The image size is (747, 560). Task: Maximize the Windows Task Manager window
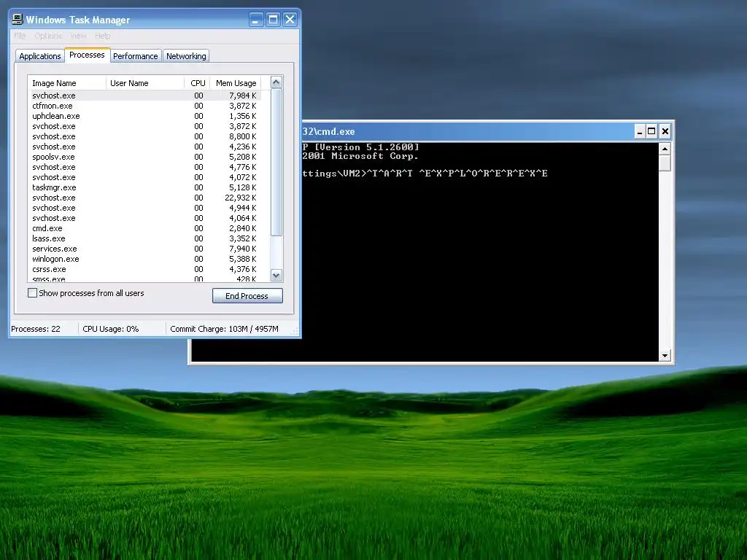point(273,20)
